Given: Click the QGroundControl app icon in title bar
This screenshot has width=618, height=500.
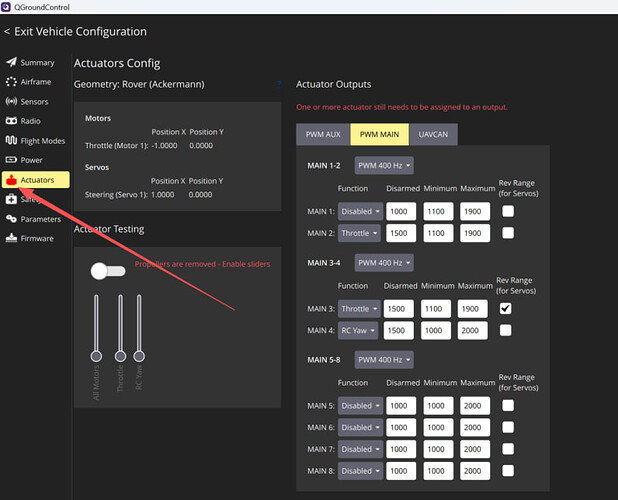Looking at the screenshot, I should 6,7.
